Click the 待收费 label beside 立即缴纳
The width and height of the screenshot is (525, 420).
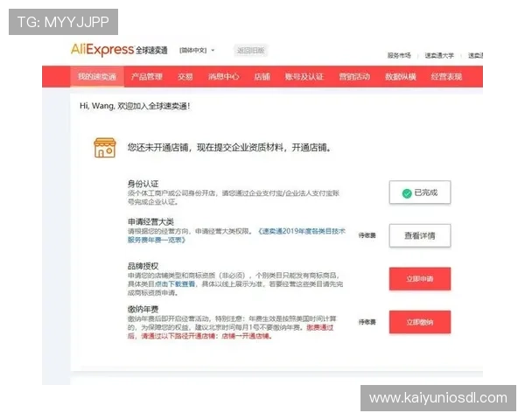pyautogui.click(x=367, y=322)
